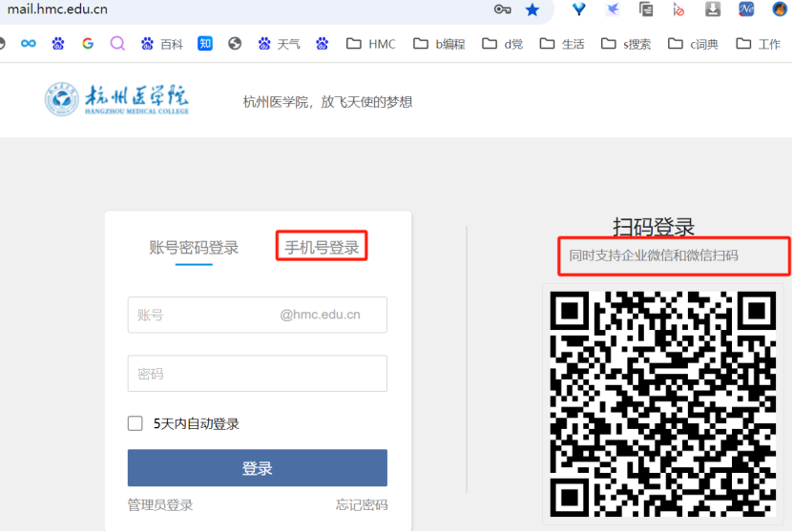
Task: Click the 扫码登录 heading text
Action: click(654, 226)
